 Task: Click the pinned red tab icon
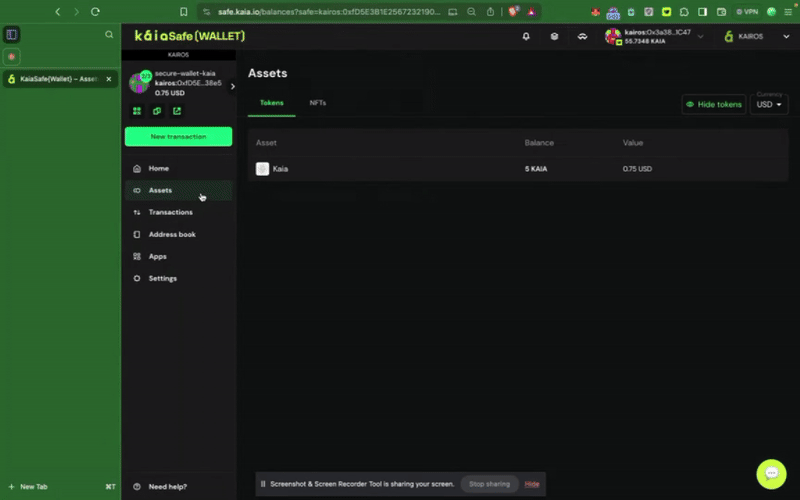(x=11, y=56)
